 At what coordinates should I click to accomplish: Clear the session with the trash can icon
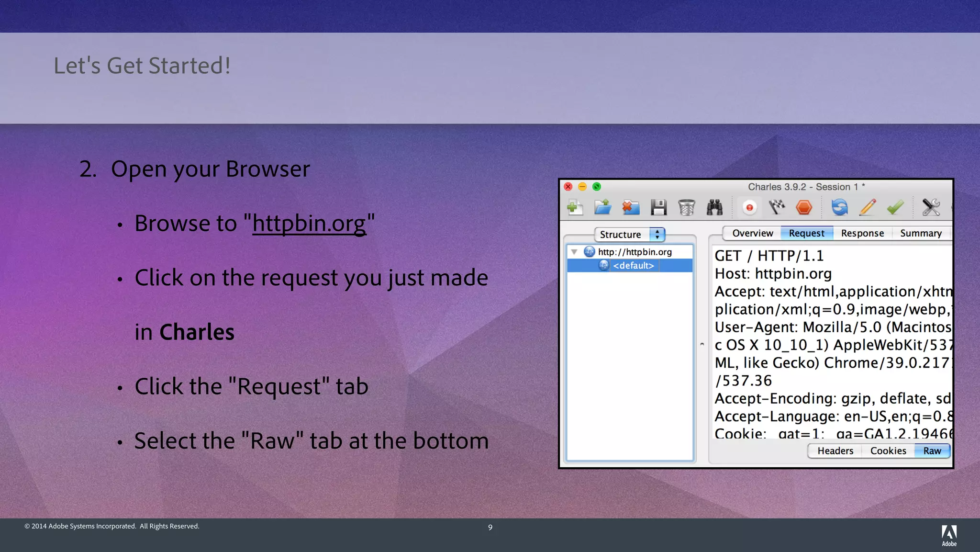pyautogui.click(x=686, y=208)
